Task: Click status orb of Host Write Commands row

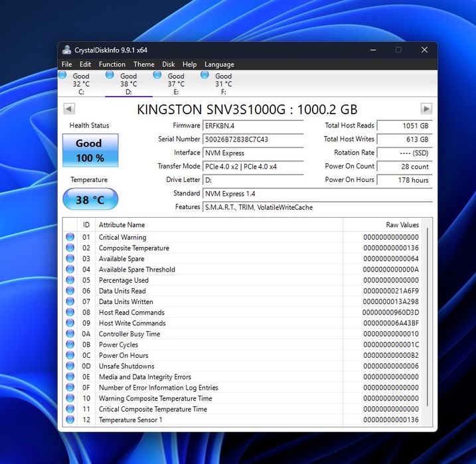Action: tap(70, 323)
